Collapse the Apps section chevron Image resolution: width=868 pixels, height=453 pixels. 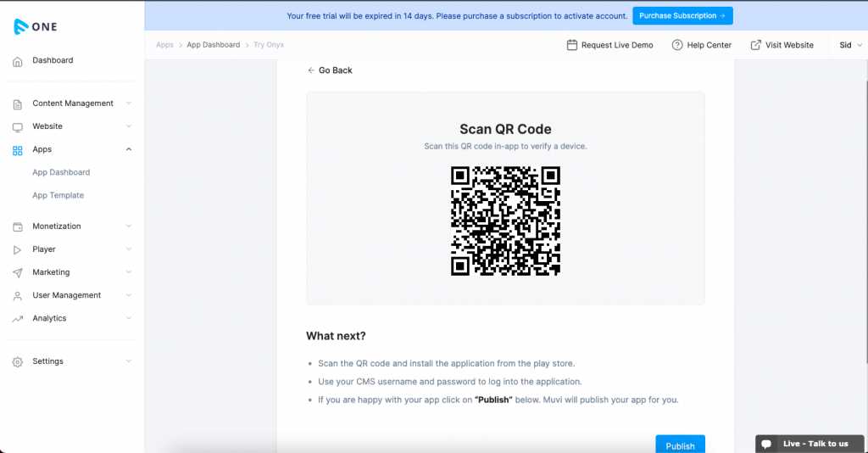(x=129, y=149)
